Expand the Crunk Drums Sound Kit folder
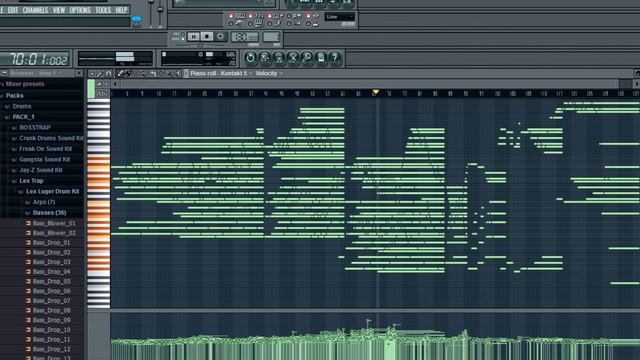640x360 pixels. [51, 138]
